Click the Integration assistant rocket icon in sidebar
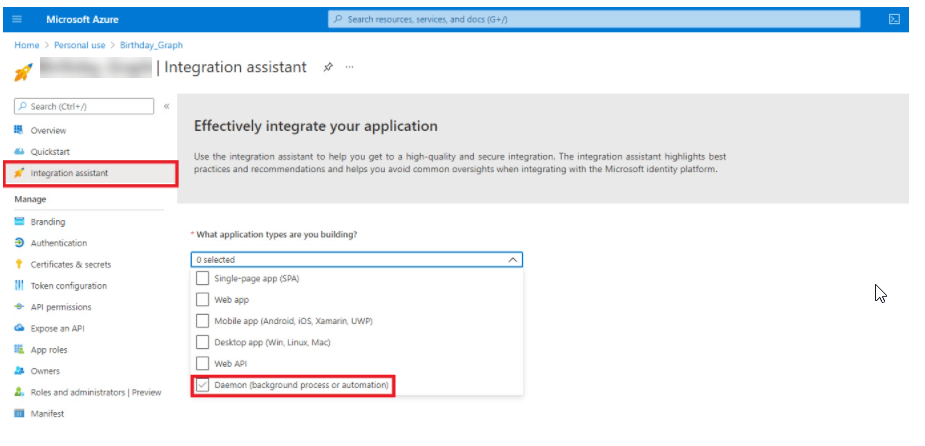Image resolution: width=925 pixels, height=446 pixels. point(19,173)
